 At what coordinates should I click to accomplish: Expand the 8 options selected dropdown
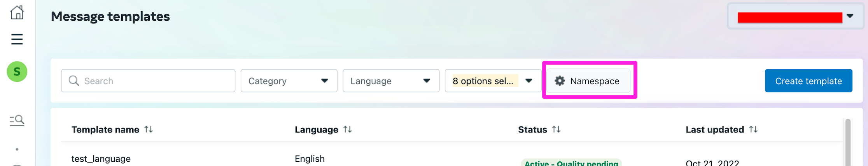pyautogui.click(x=493, y=81)
